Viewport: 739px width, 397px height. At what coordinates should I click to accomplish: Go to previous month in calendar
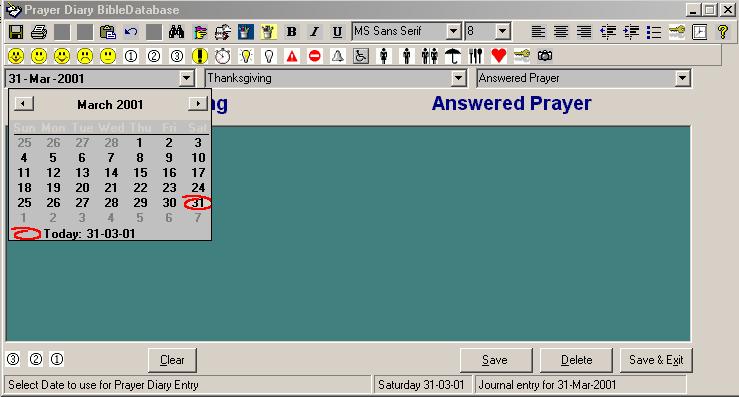point(24,104)
